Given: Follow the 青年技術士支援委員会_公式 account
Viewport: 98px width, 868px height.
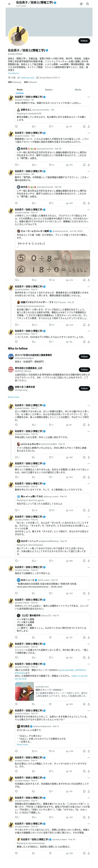Looking at the screenshot, I should click(84, 370).
